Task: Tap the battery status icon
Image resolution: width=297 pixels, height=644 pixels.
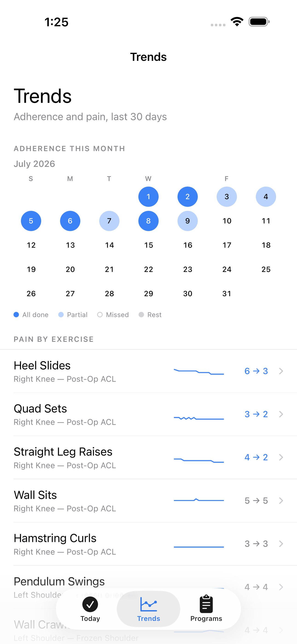Action: [x=259, y=22]
